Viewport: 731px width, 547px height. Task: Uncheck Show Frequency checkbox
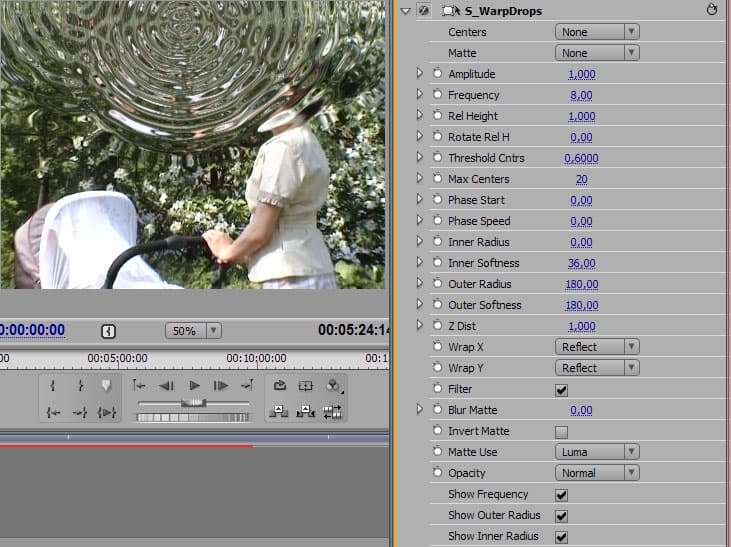561,495
